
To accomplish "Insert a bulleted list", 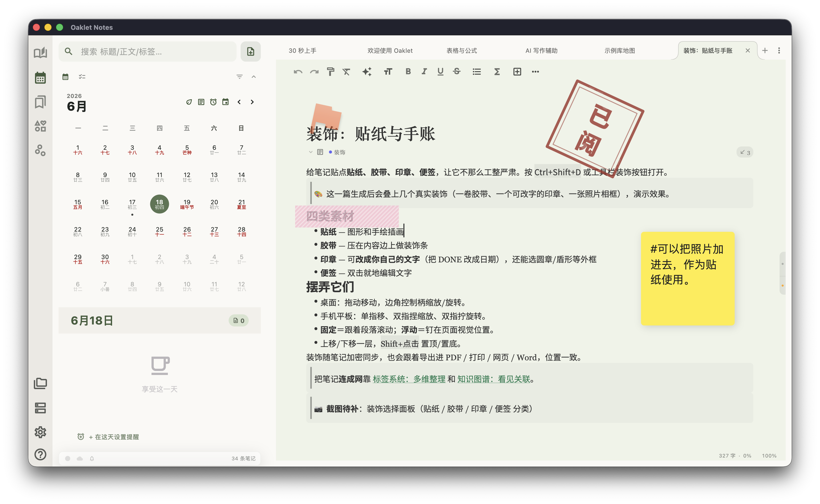I will (x=476, y=72).
